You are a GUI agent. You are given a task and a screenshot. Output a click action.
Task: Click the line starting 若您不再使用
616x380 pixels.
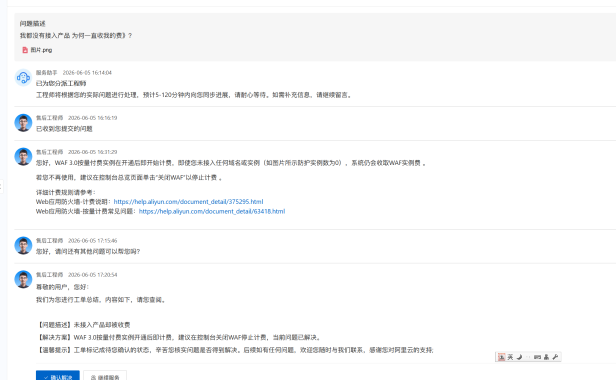tap(130, 178)
